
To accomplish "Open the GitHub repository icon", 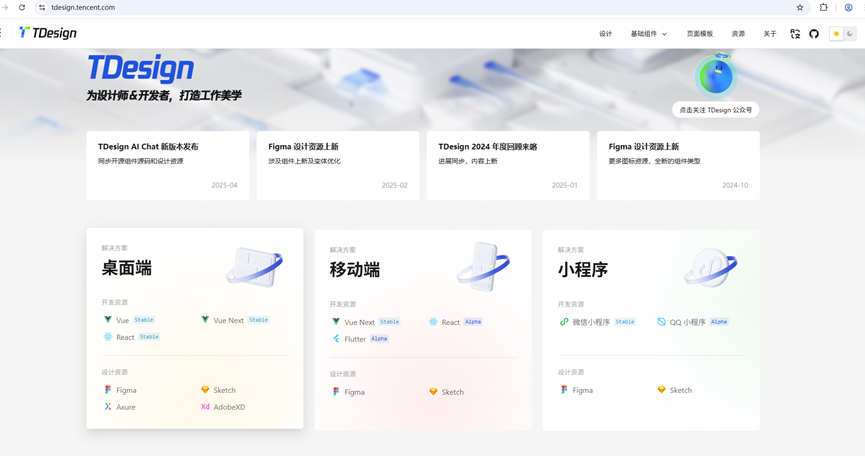I will [x=814, y=34].
